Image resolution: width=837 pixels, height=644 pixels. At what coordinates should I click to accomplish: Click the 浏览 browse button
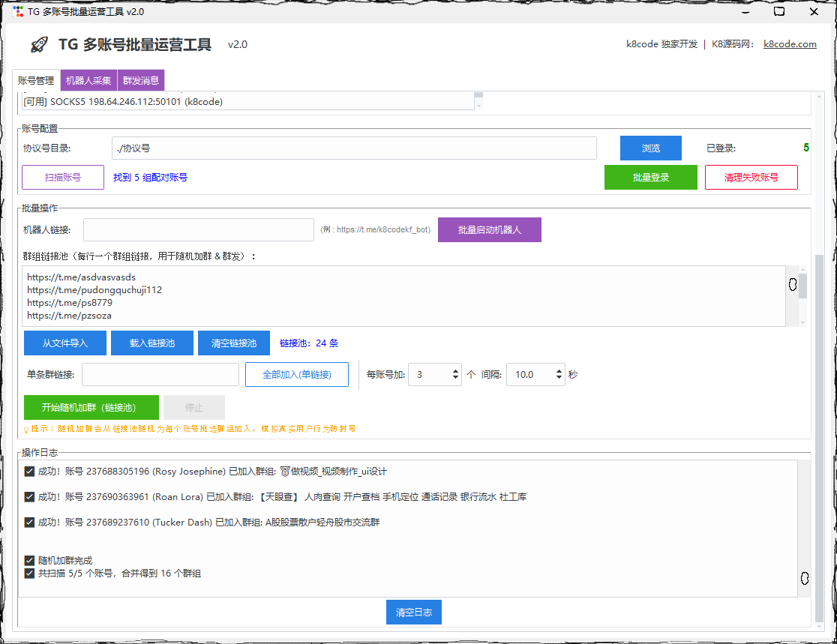point(651,148)
